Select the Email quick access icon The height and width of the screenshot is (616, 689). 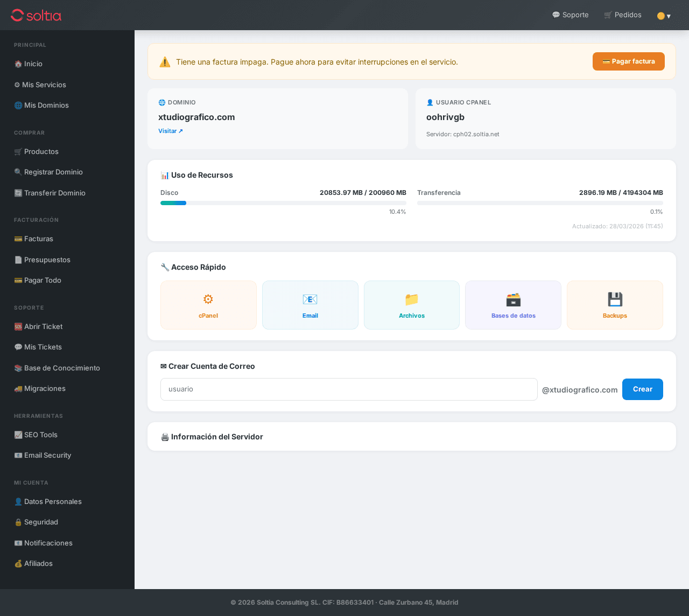pyautogui.click(x=310, y=305)
